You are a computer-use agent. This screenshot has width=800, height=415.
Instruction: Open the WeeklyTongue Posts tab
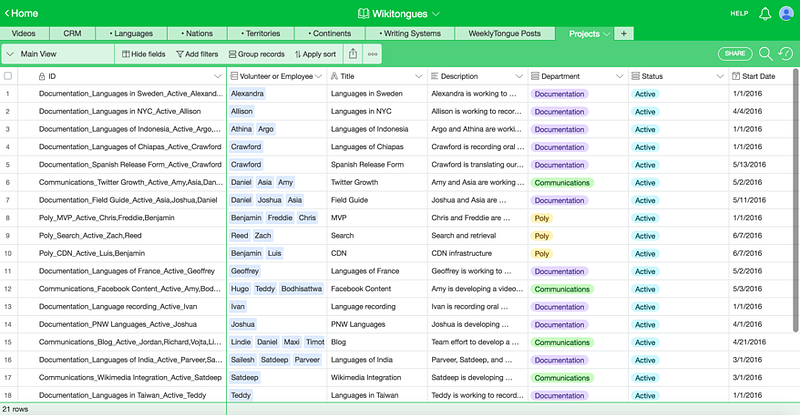coord(505,34)
